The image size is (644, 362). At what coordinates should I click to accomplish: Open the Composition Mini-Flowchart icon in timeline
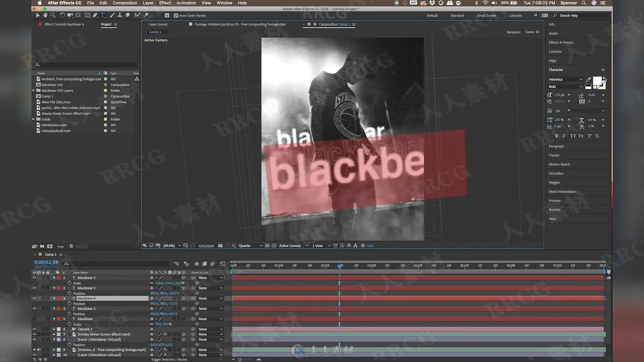coord(176,264)
